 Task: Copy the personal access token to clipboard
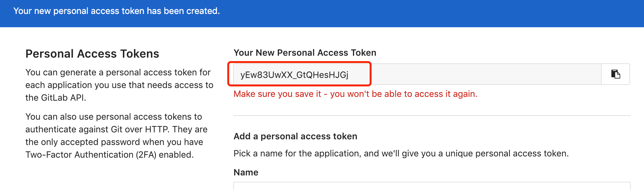coord(616,74)
